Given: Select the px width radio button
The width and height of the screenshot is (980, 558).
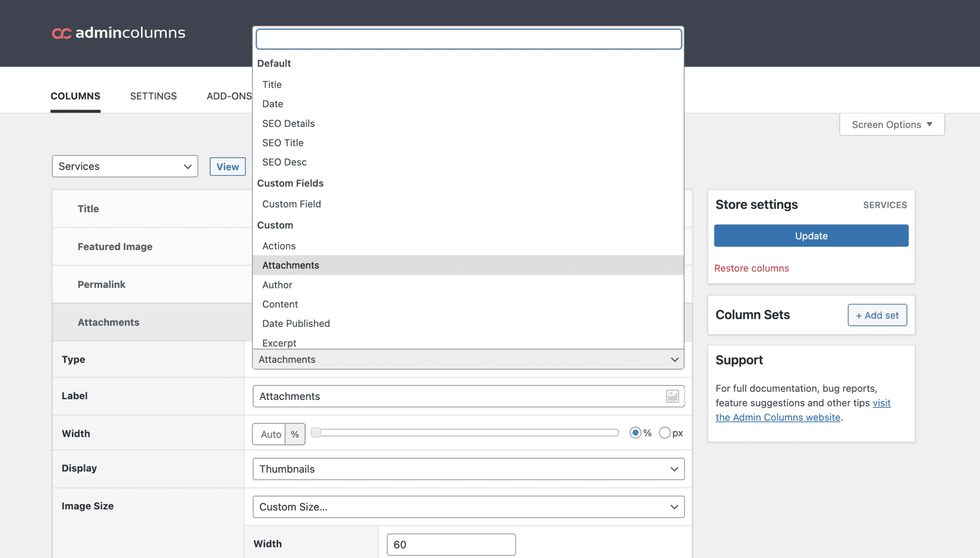Looking at the screenshot, I should pyautogui.click(x=665, y=433).
